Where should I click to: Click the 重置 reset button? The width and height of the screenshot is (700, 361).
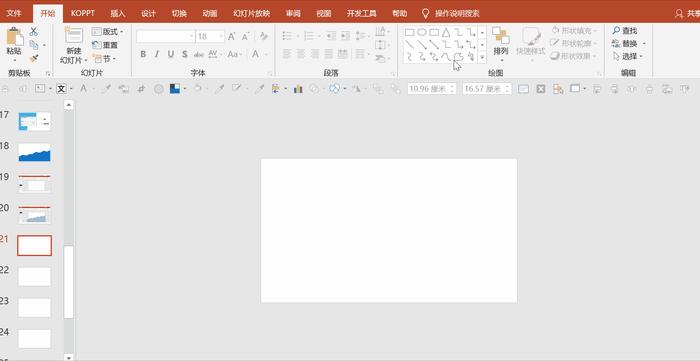tap(105, 45)
